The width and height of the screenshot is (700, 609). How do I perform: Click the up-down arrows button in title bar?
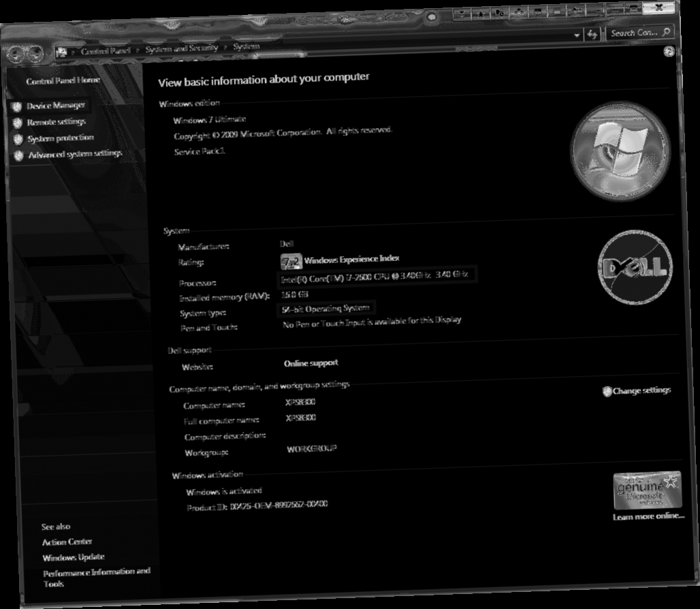pyautogui.click(x=519, y=12)
